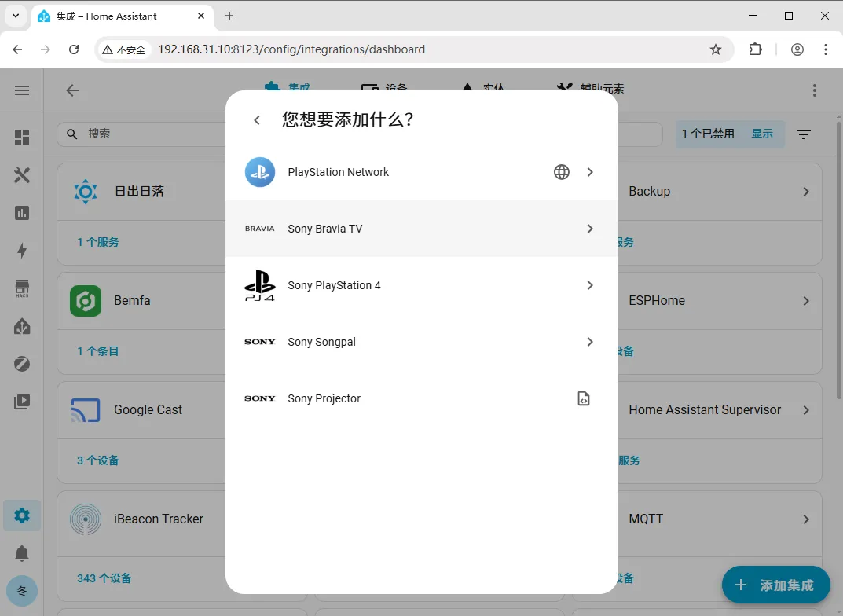Open the 日出日落 Sun integration card

click(141, 192)
